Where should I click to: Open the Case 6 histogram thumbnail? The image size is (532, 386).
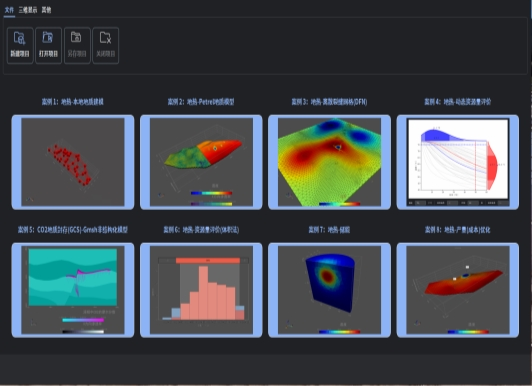(x=201, y=290)
